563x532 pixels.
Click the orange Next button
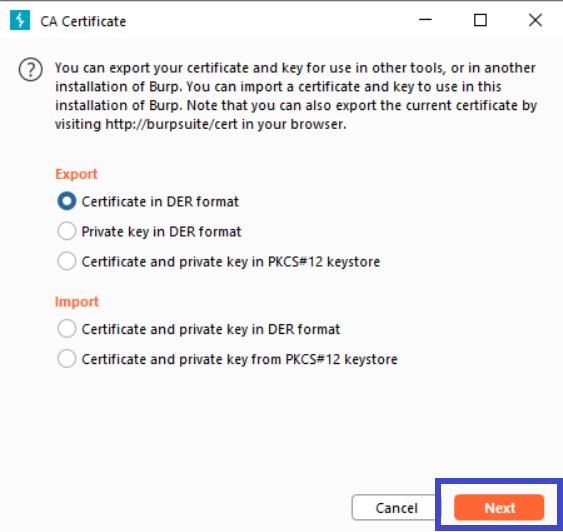click(x=499, y=507)
